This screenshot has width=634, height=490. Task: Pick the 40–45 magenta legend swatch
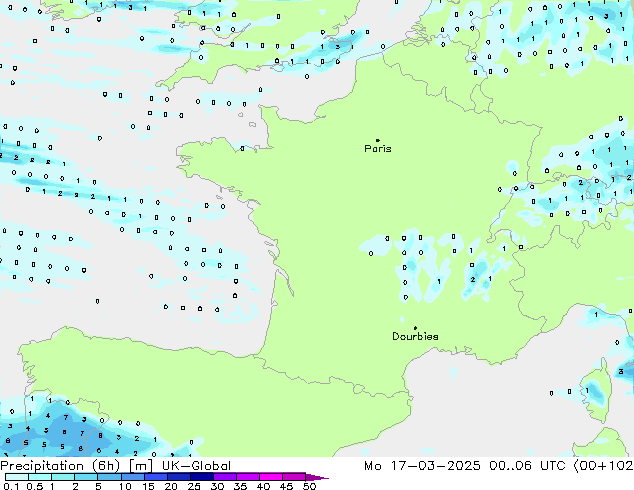[271, 477]
